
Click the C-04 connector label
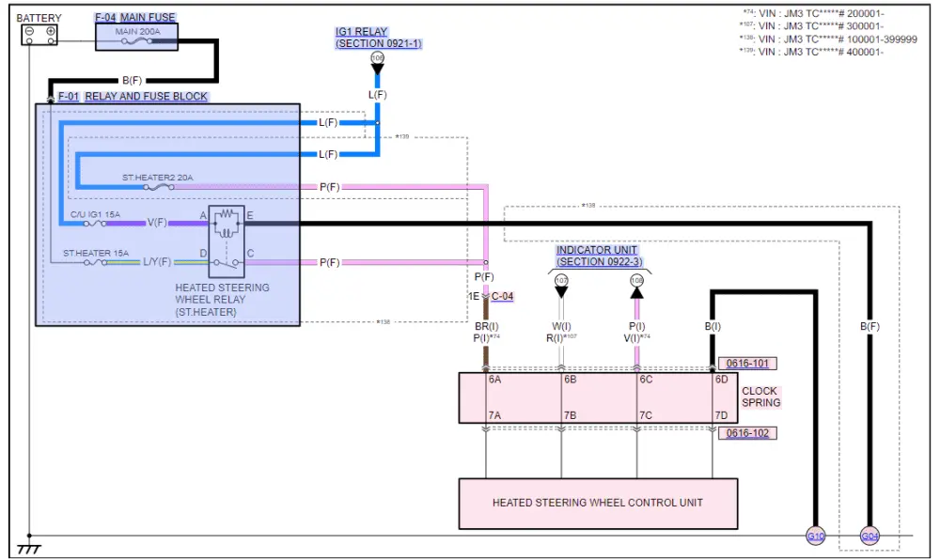tap(505, 296)
